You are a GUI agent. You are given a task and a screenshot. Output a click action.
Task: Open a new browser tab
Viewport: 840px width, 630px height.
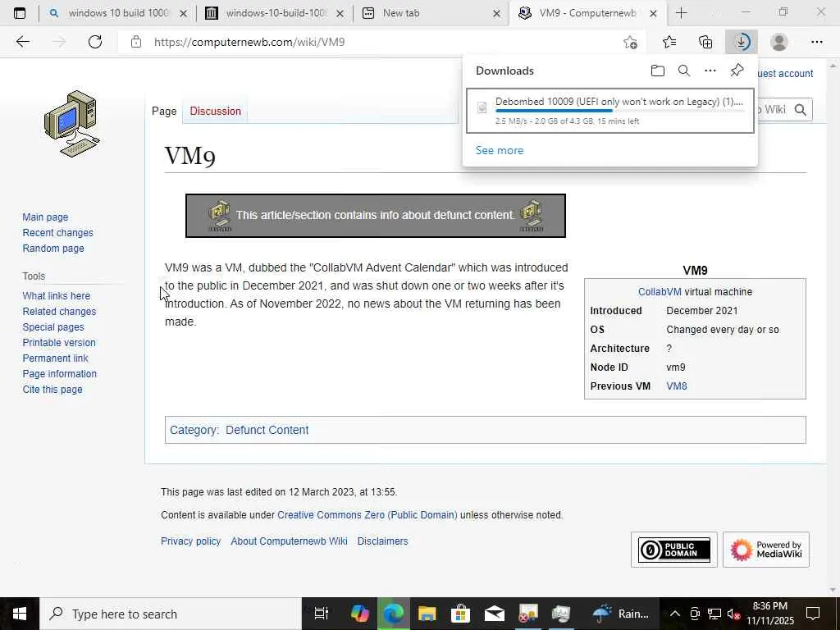pos(682,13)
